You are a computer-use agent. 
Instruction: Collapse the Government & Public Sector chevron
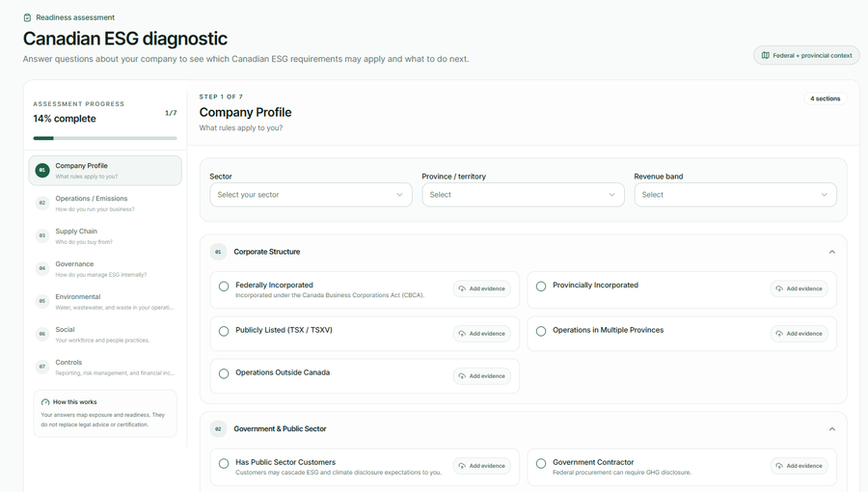tap(831, 429)
